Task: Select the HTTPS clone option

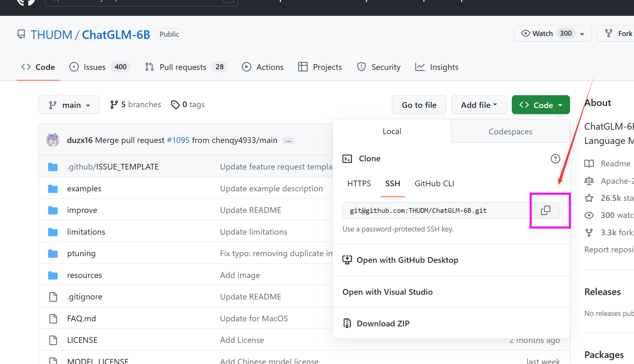Action: 359,183
